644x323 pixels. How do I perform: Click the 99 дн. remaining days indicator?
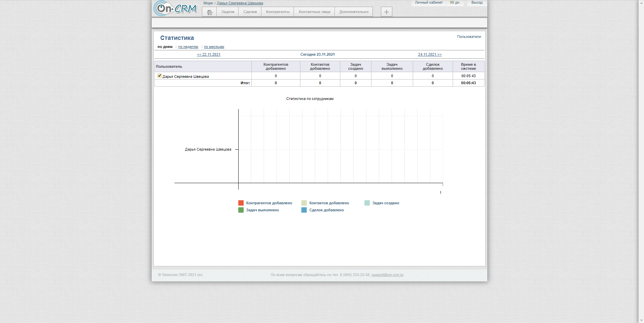[455, 3]
